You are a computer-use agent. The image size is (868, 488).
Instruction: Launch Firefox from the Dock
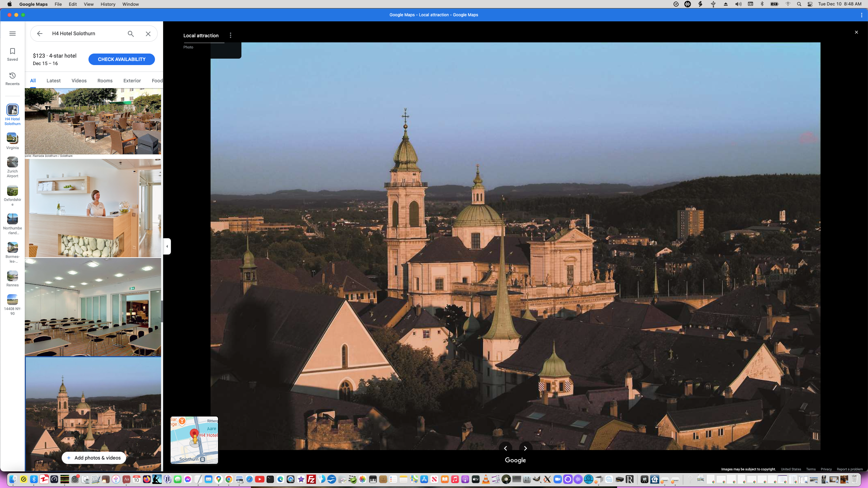(146, 479)
